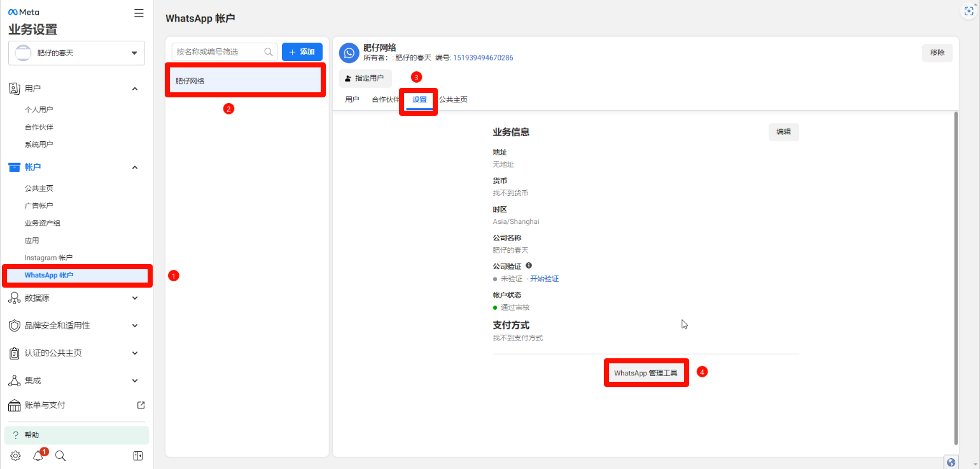Screen dimensions: 980x469
Task: Click the 帮助 button
Action: click(x=76, y=435)
